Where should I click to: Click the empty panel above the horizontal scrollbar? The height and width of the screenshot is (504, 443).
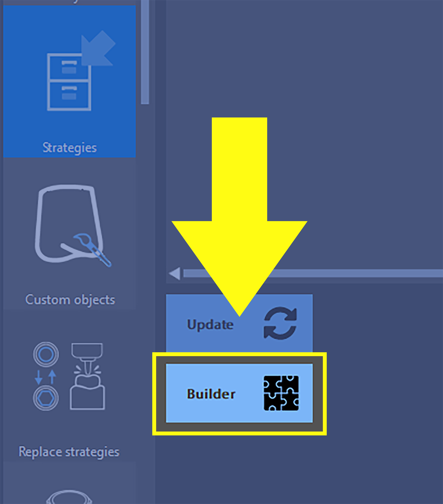(304, 133)
